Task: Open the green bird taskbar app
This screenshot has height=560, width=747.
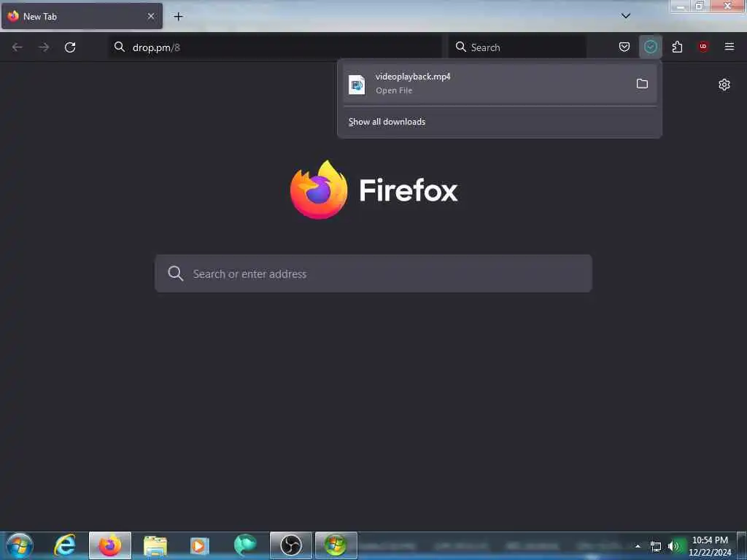Action: coord(245,545)
